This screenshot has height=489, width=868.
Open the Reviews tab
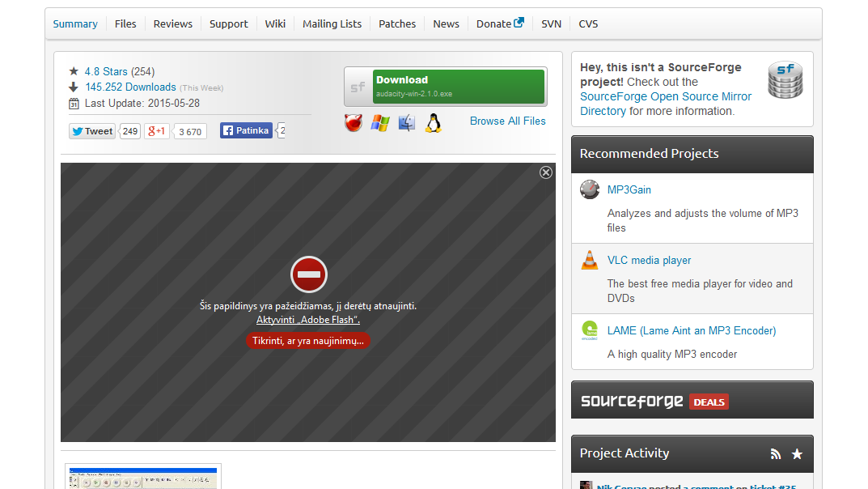coord(173,23)
